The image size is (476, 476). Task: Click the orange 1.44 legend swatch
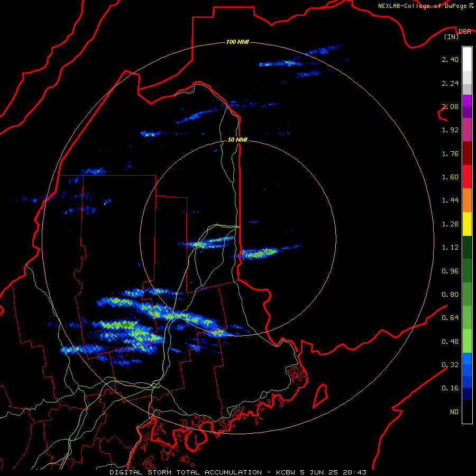tap(467, 200)
